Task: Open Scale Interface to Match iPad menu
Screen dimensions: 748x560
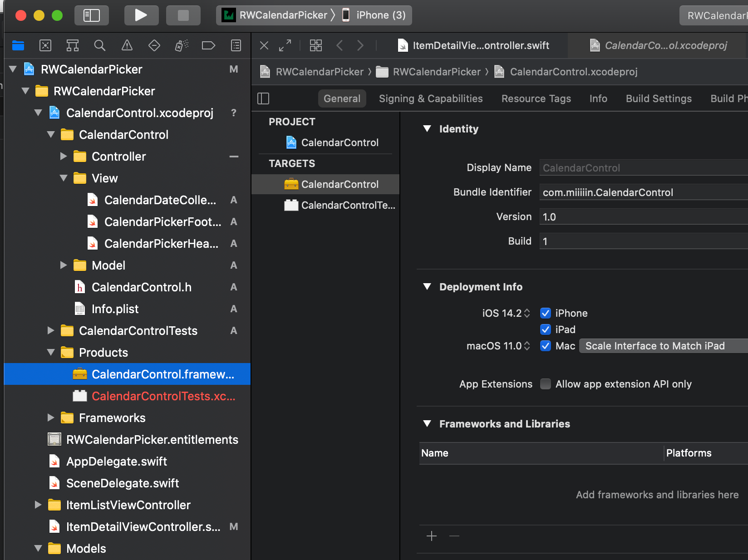Action: pos(664,346)
